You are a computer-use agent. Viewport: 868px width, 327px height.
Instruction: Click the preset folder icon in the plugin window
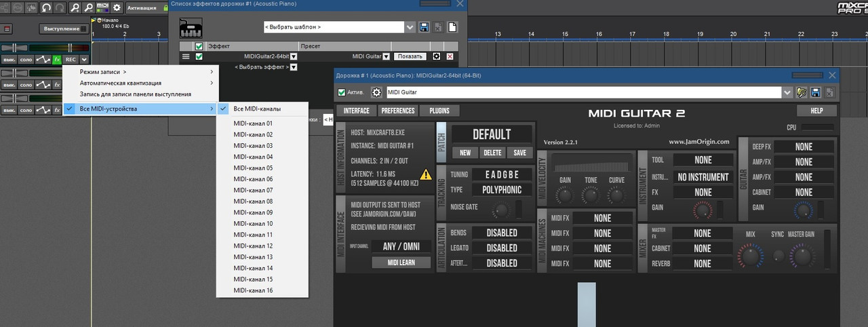pos(802,92)
